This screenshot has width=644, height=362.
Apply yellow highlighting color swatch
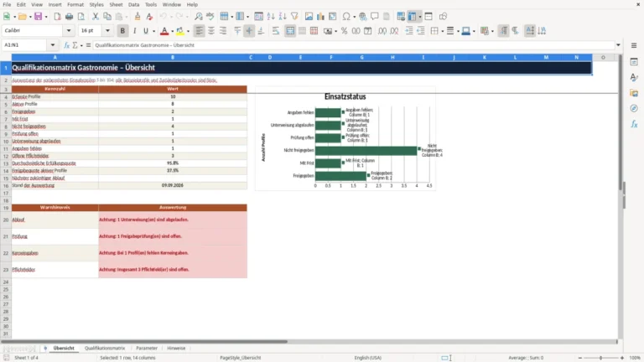click(180, 31)
